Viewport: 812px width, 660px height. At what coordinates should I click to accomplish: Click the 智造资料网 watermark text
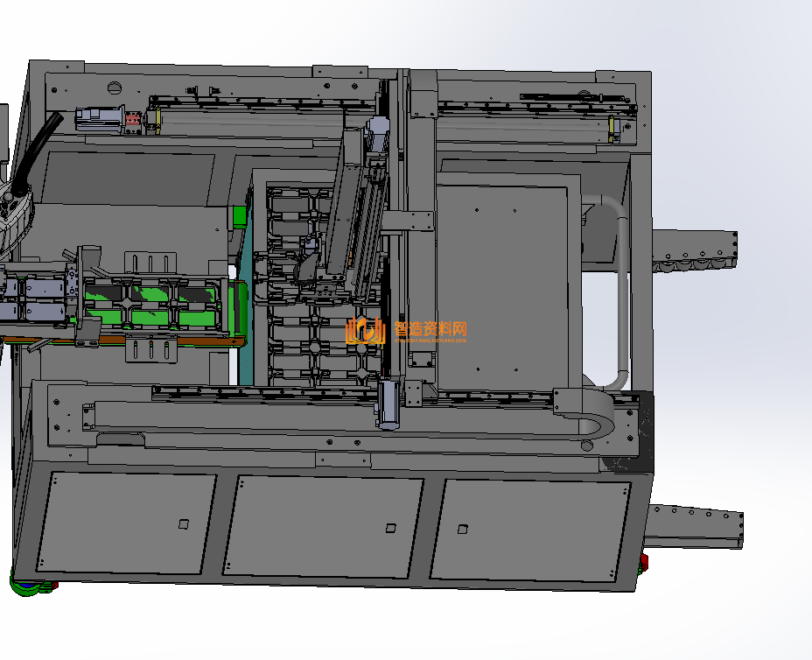pos(430,329)
